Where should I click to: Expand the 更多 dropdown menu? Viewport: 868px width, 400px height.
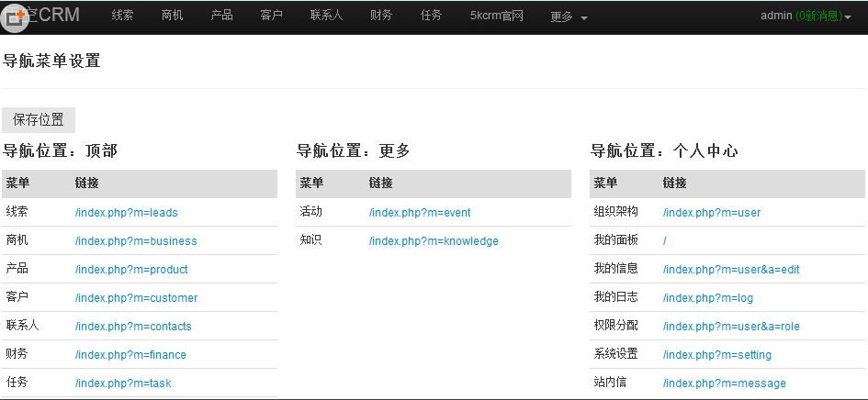[569, 17]
